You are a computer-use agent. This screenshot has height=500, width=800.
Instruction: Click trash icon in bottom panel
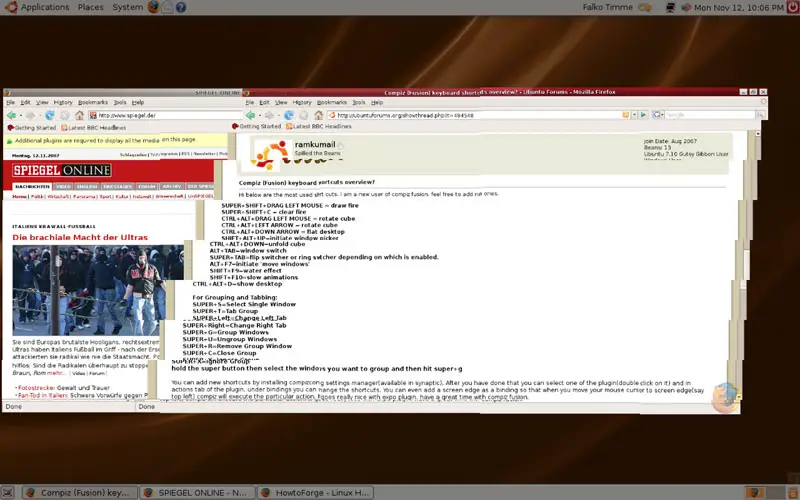tap(793, 492)
